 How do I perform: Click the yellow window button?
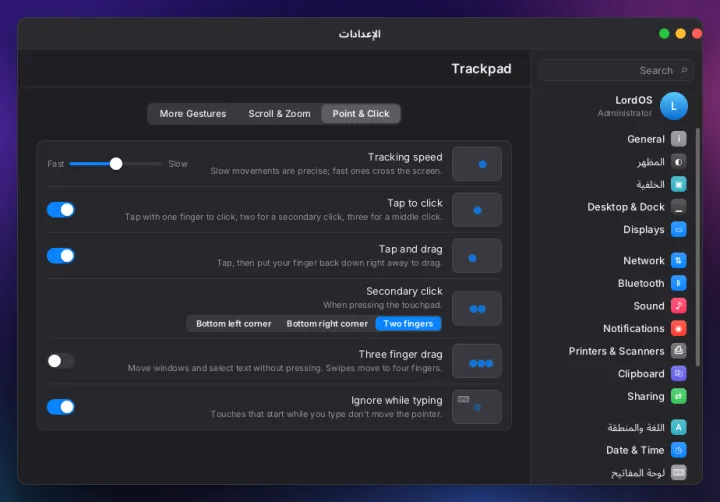point(681,34)
